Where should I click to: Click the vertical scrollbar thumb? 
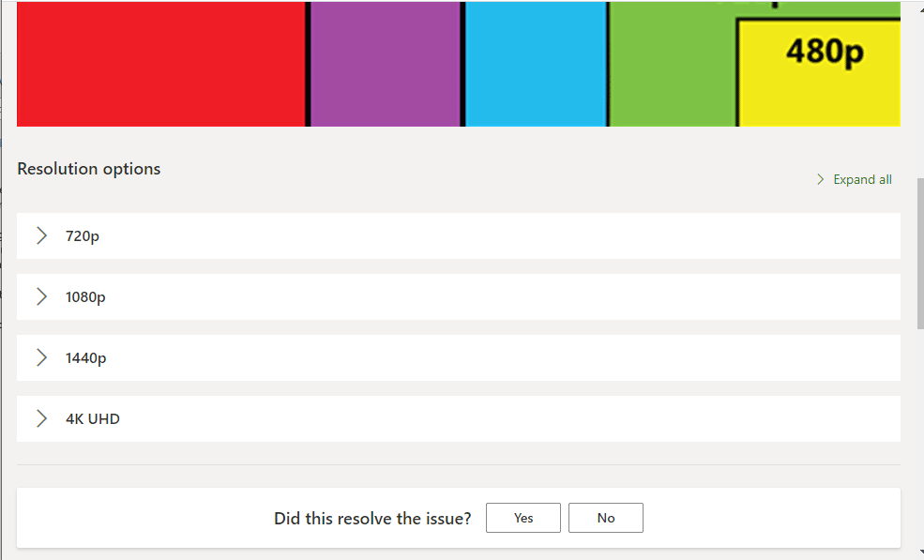919,253
